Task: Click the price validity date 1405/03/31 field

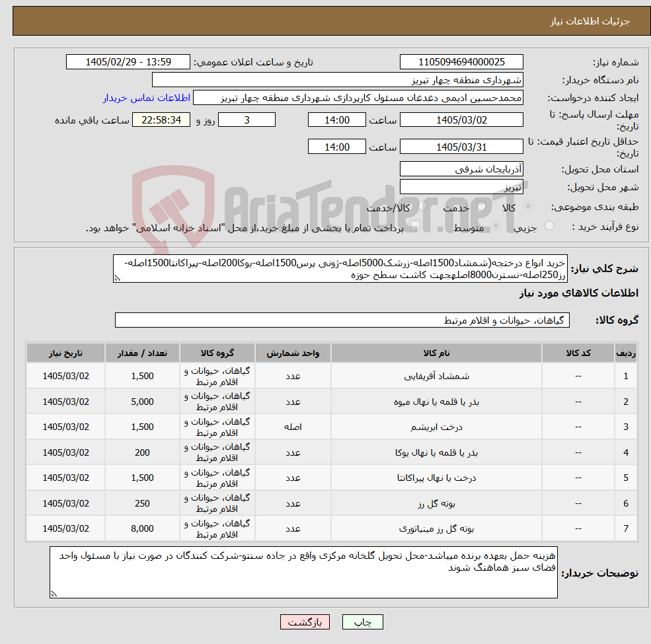Action: coord(461,147)
